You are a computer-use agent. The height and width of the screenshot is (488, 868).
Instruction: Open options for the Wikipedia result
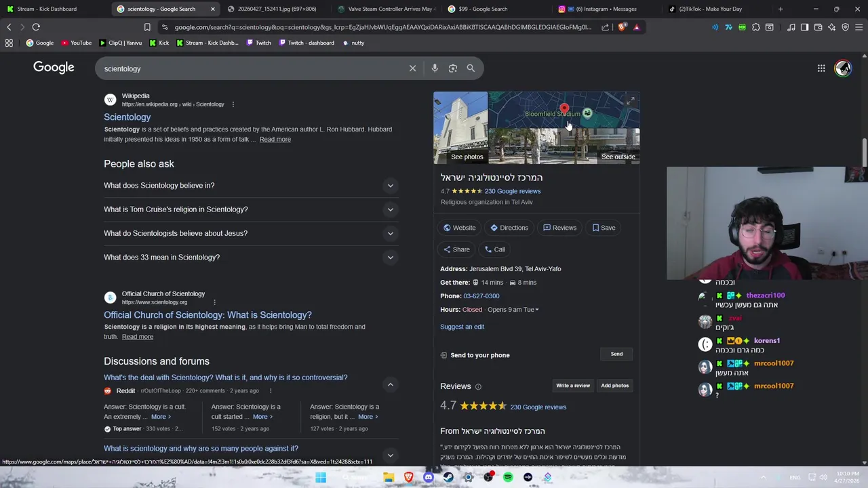(x=233, y=104)
